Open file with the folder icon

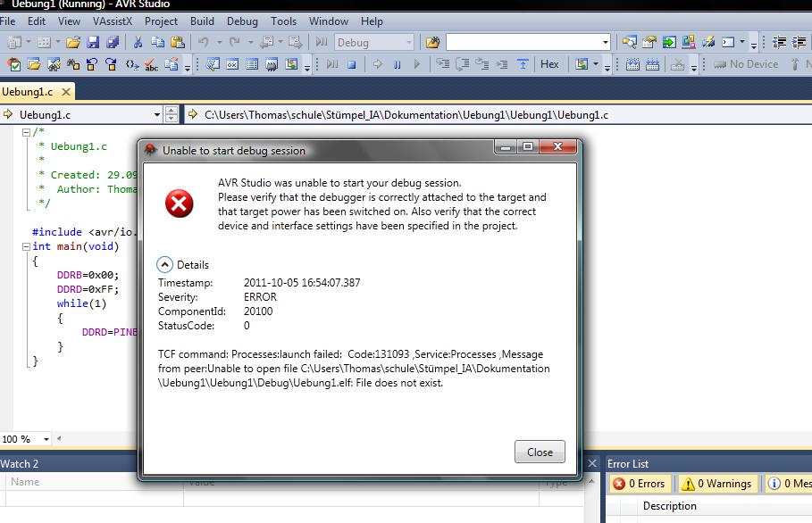73,42
